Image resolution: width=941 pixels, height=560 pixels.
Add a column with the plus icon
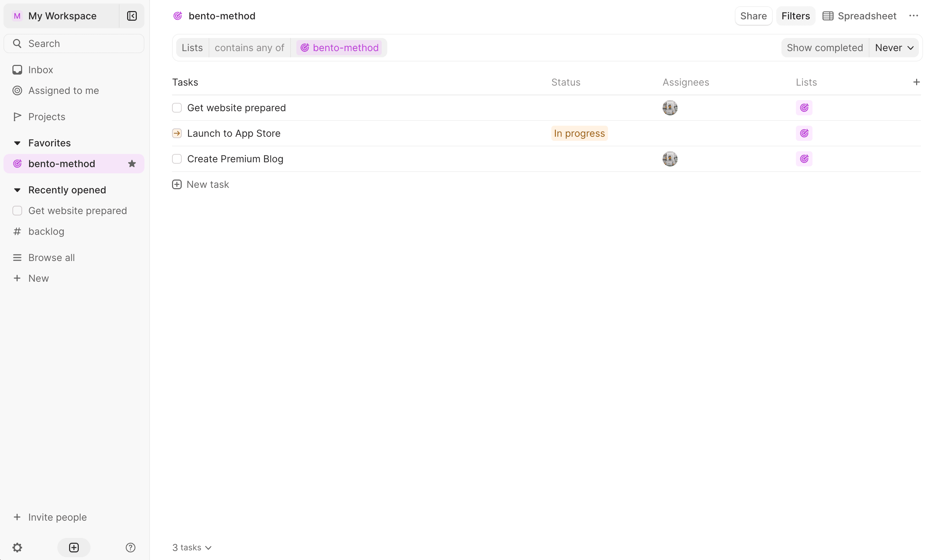916,82
